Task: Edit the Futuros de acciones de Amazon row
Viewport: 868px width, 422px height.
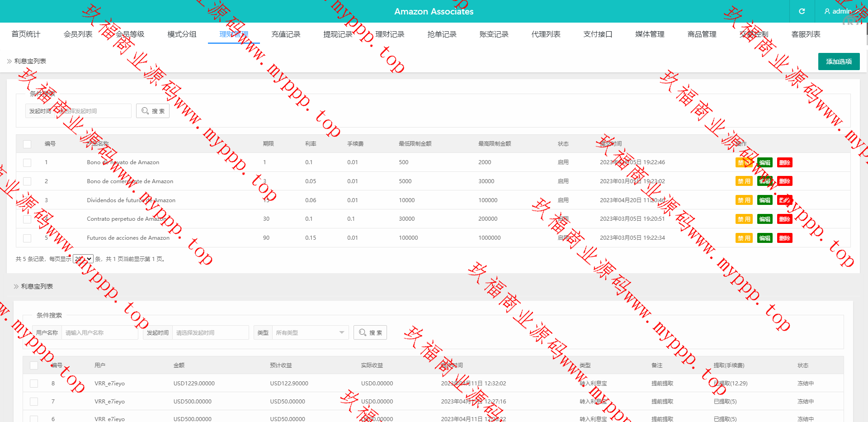Action: point(764,238)
